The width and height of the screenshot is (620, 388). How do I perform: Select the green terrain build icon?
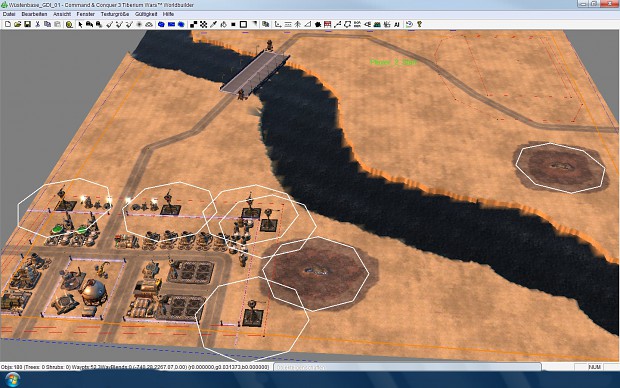click(x=377, y=25)
